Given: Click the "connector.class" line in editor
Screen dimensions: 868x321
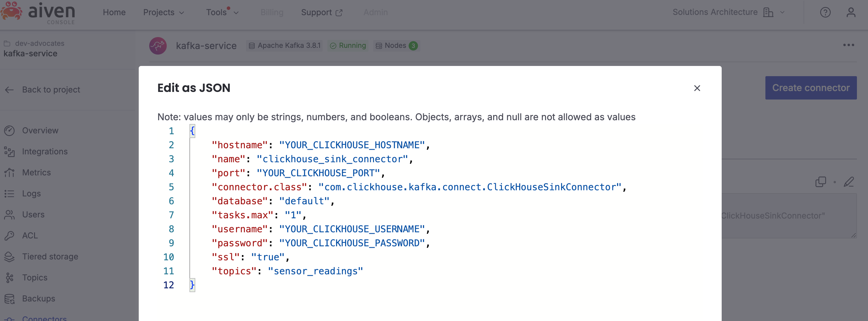Looking at the screenshot, I should click(419, 187).
